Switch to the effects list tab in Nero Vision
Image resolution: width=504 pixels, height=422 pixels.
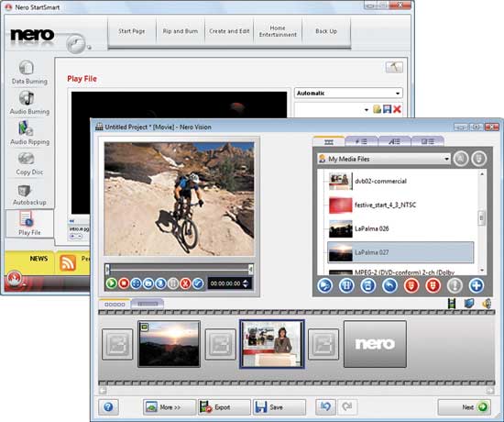click(361, 141)
